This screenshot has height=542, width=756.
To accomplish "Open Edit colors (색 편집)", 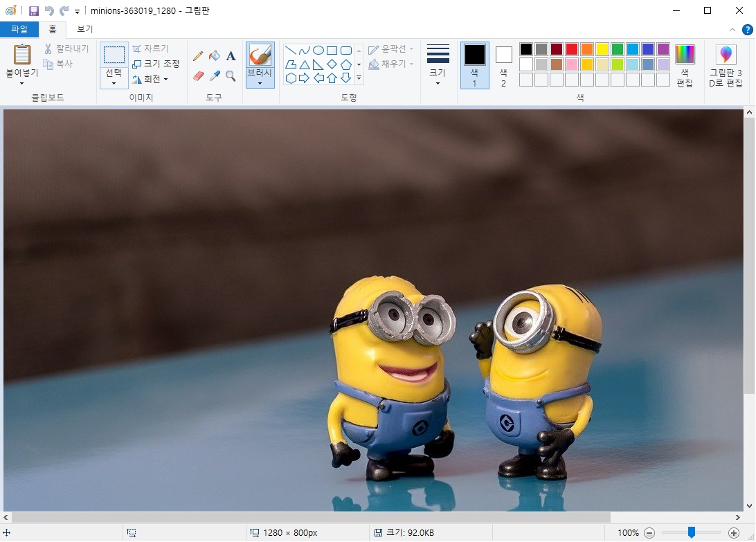I will click(685, 66).
